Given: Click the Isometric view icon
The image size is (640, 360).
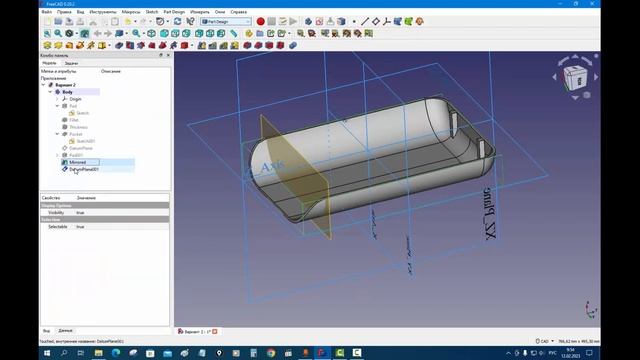Looking at the screenshot, I should tap(151, 33).
